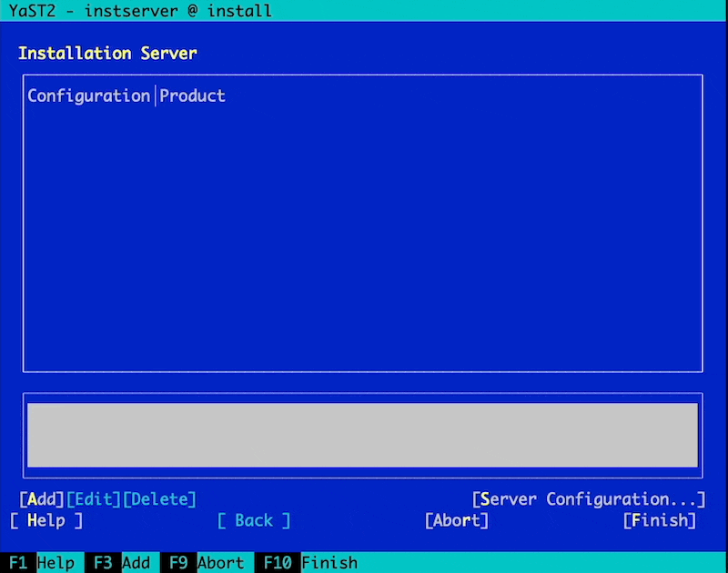Abort the installation server setup

[x=457, y=520]
